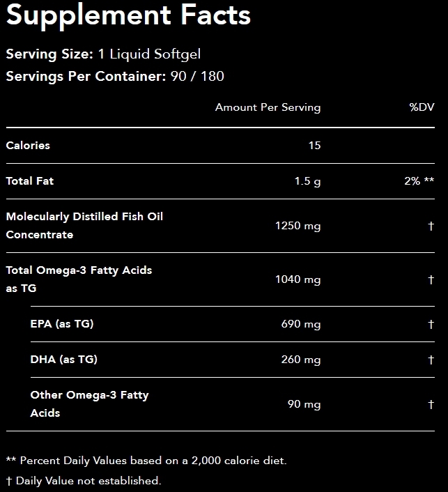Select the 1250 mg amount
This screenshot has height=492, width=448.
[298, 226]
